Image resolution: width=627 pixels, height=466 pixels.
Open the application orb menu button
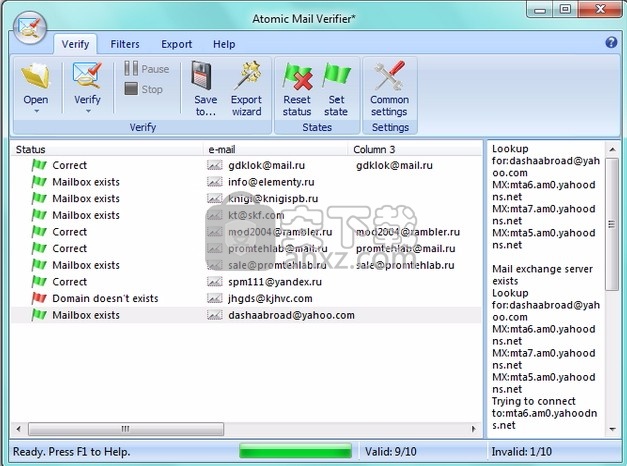coord(30,28)
